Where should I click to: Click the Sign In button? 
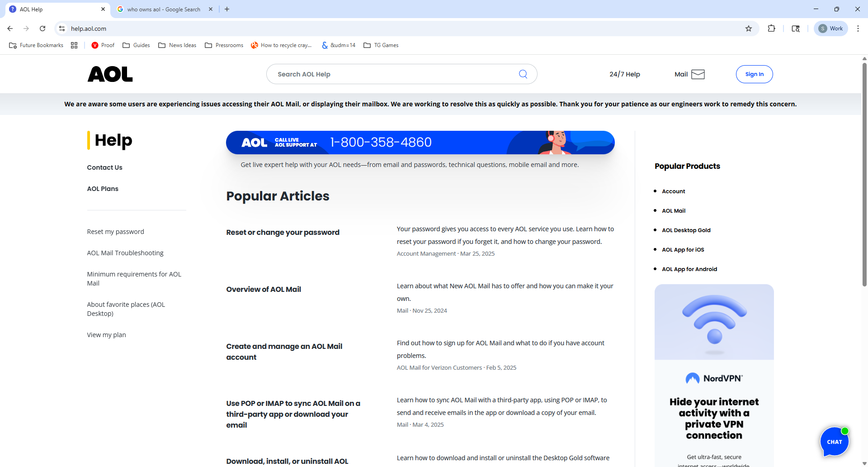point(754,74)
